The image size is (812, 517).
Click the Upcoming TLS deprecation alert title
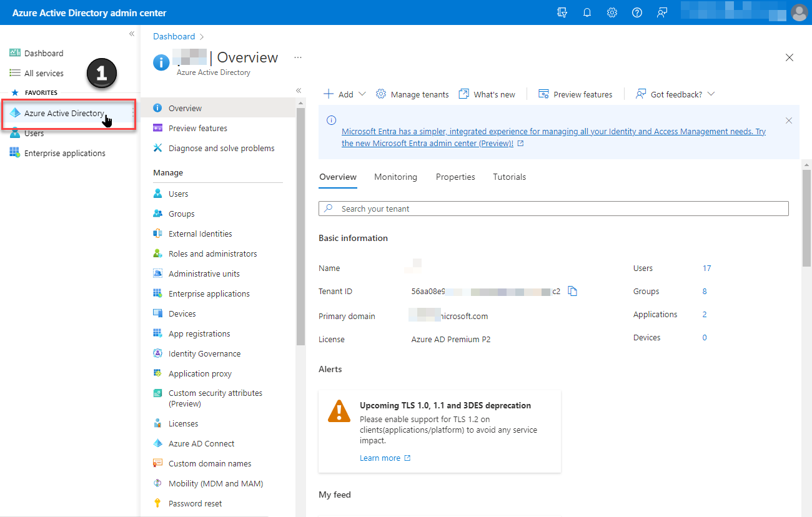tap(445, 405)
